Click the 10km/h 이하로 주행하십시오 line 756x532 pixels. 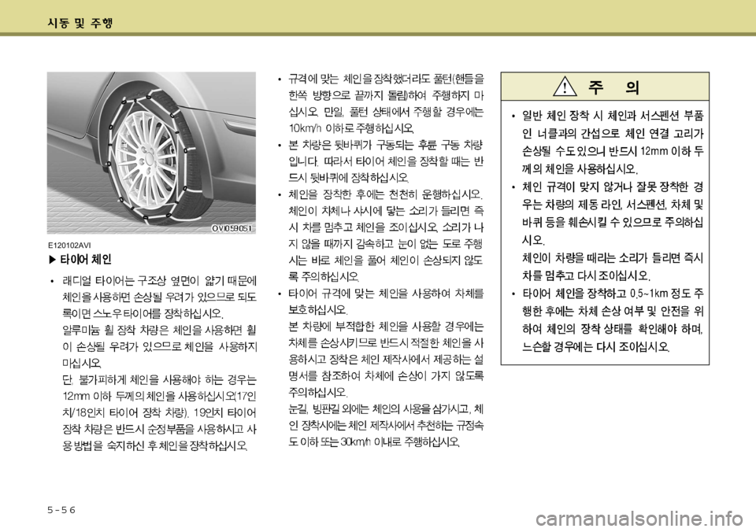351,128
